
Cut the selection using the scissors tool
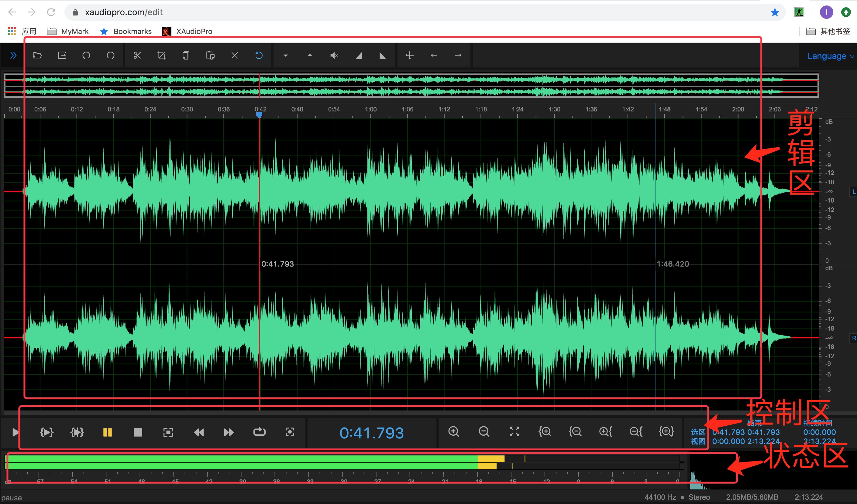(x=137, y=55)
